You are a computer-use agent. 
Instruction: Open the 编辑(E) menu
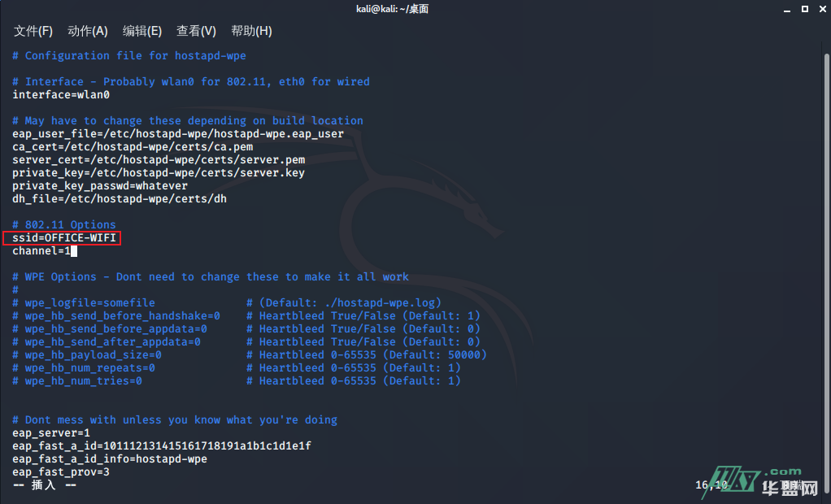click(141, 31)
